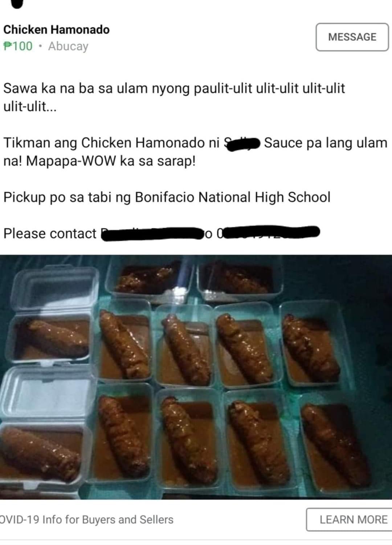Select the Bonifacio National High School pickup text

coord(233,197)
